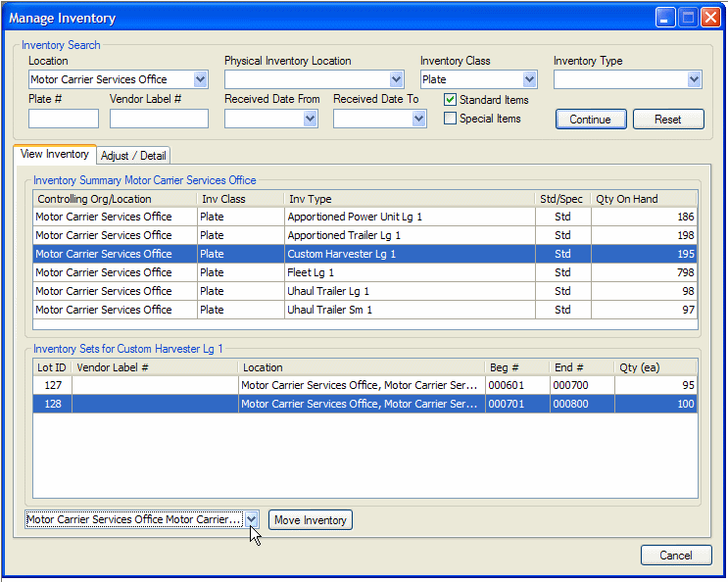Click in the Plate # field

pyautogui.click(x=64, y=119)
